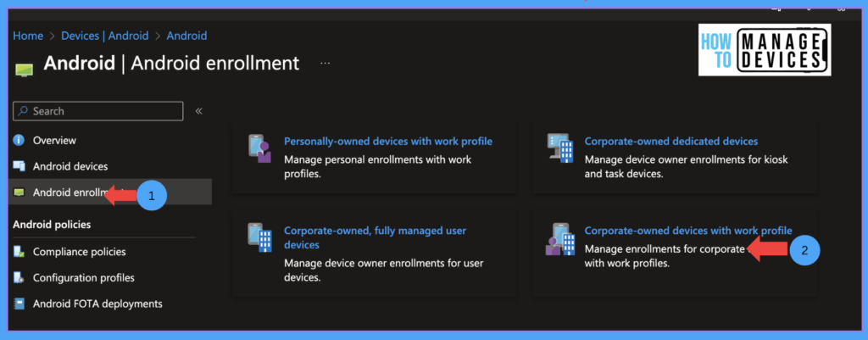Open Corporate-owned dedicated devices link
868x340 pixels.
671,142
